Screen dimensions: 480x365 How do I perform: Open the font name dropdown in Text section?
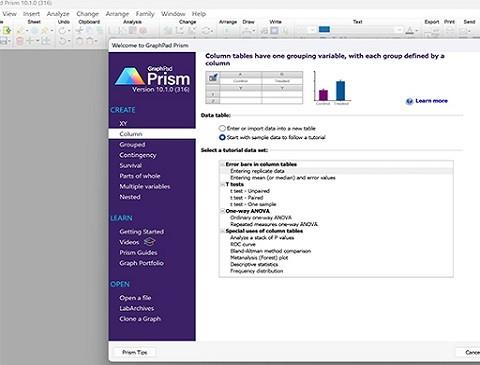click(x=399, y=30)
